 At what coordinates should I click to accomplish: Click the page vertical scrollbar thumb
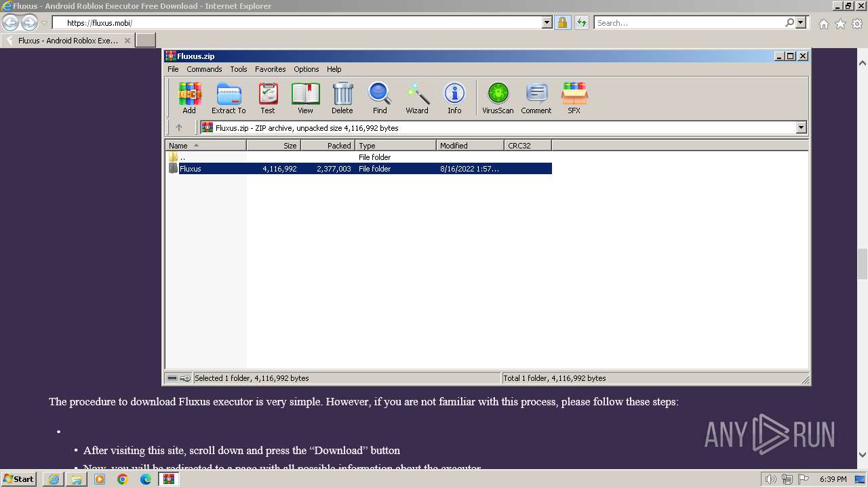click(x=863, y=264)
